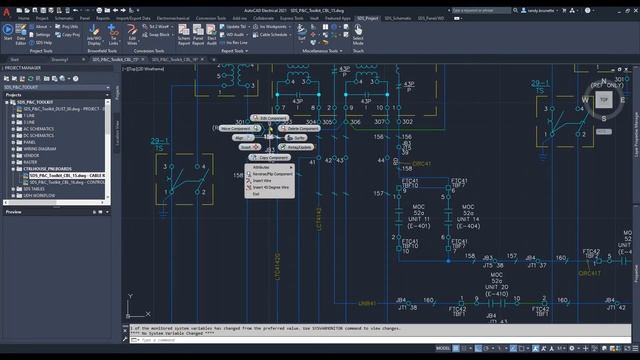Click the Undo arrow in quick access toolbar

76,10
